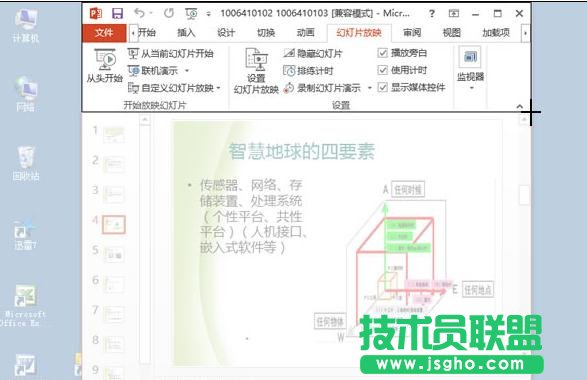This screenshot has width=587, height=380.
Task: Start slideshow from beginning (从头开始)
Action: coord(105,66)
